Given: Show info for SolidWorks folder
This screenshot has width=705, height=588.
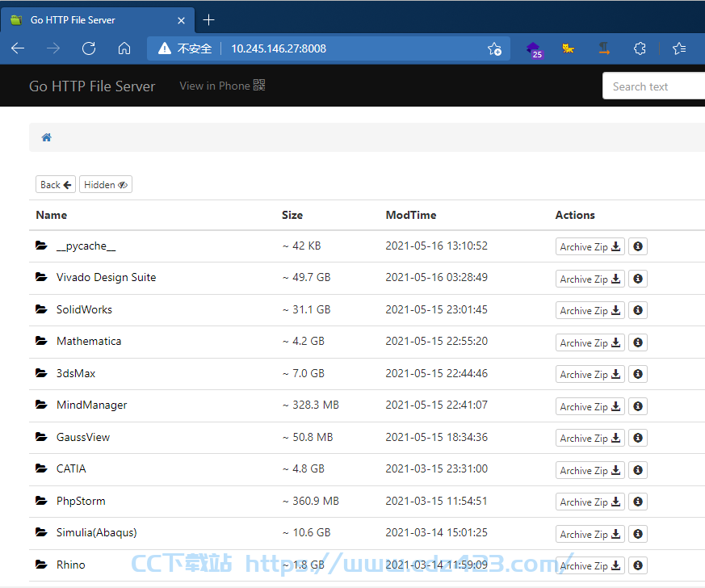Looking at the screenshot, I should 637,310.
